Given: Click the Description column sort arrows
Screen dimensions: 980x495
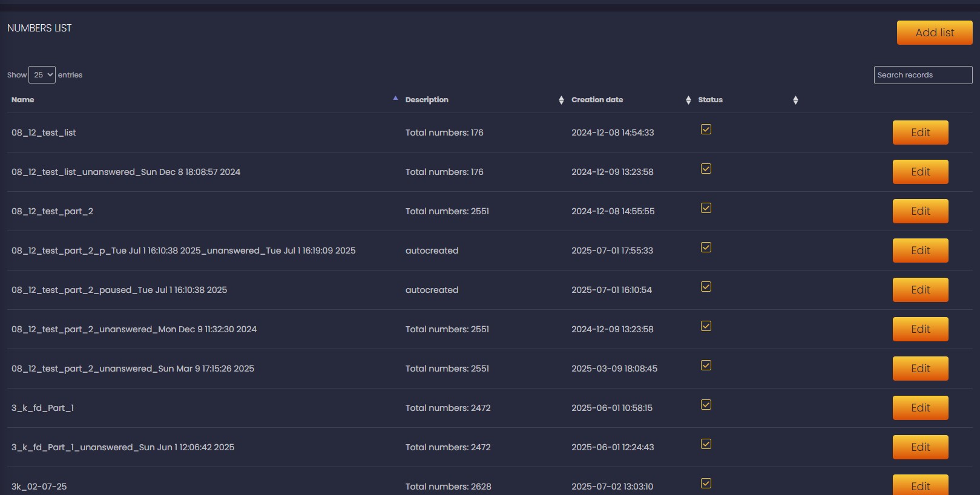Looking at the screenshot, I should [x=561, y=100].
